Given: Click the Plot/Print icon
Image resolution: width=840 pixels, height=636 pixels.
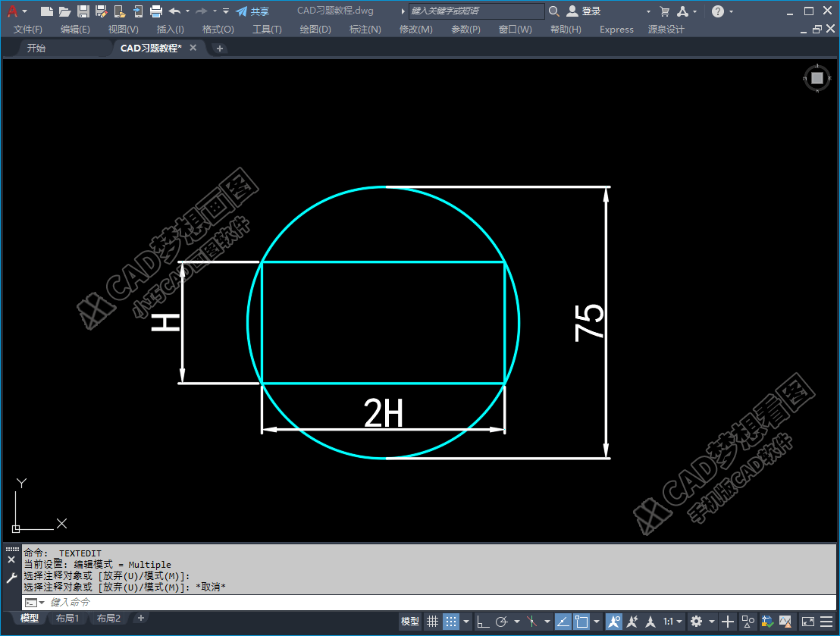Looking at the screenshot, I should click(x=156, y=11).
